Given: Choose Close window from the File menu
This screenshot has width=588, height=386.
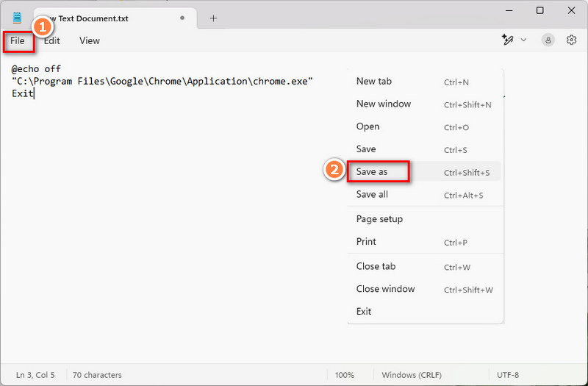Looking at the screenshot, I should click(425, 289).
